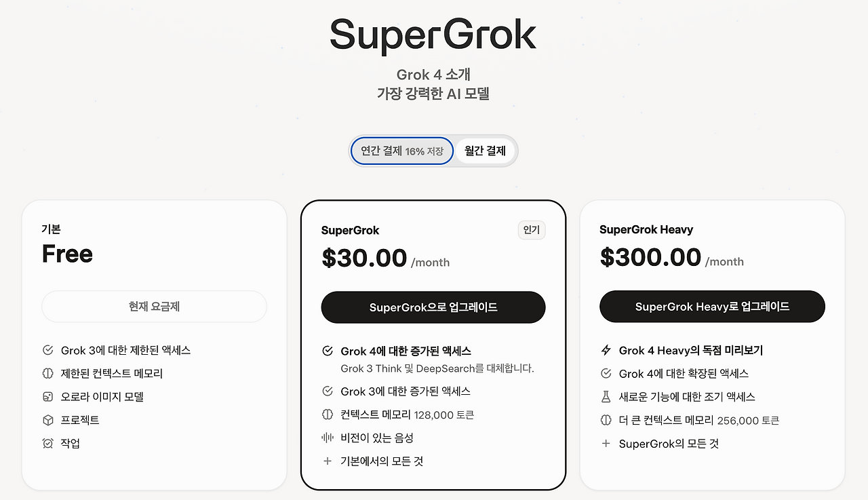Click plus icon beside SuperGrok의 모든 것

pos(606,444)
